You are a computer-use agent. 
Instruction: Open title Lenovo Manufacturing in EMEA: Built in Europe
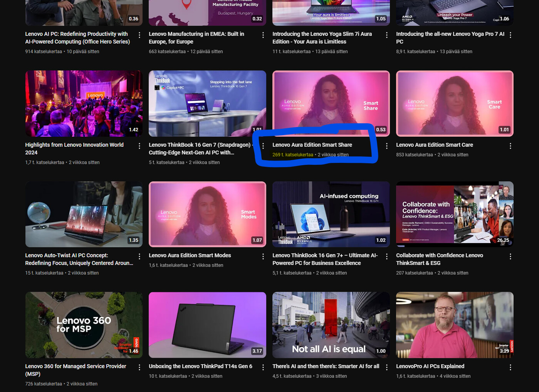point(196,38)
